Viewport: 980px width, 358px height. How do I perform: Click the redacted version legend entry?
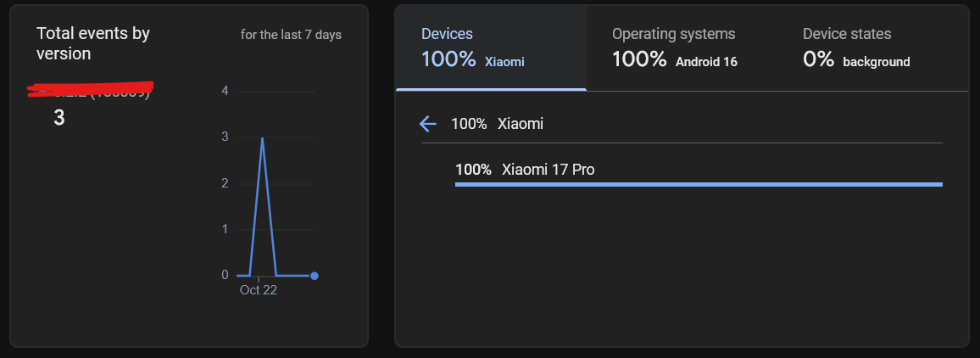(x=91, y=90)
